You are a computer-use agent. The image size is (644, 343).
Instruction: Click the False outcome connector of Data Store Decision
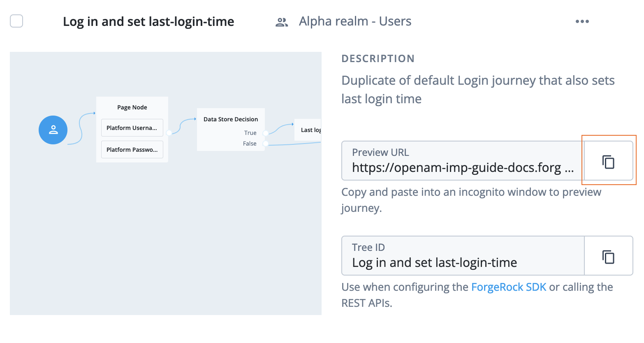(x=265, y=144)
